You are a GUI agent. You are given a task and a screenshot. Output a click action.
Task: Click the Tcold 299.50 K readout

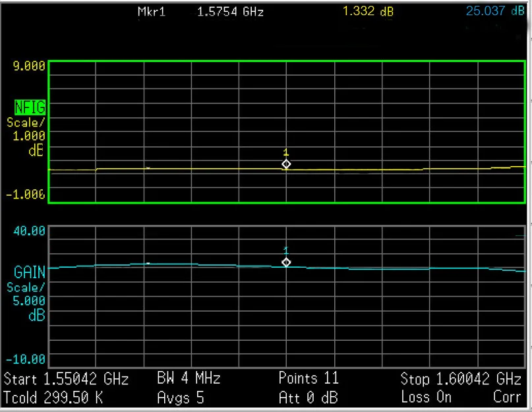[x=53, y=397]
